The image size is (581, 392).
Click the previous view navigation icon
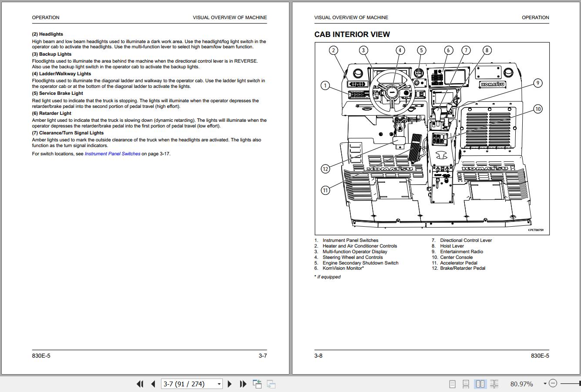click(x=257, y=384)
